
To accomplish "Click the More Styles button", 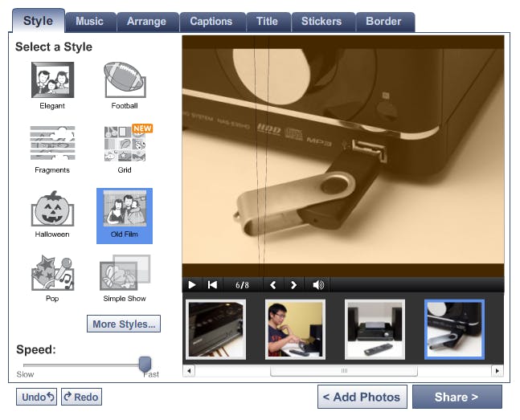I will tap(124, 324).
